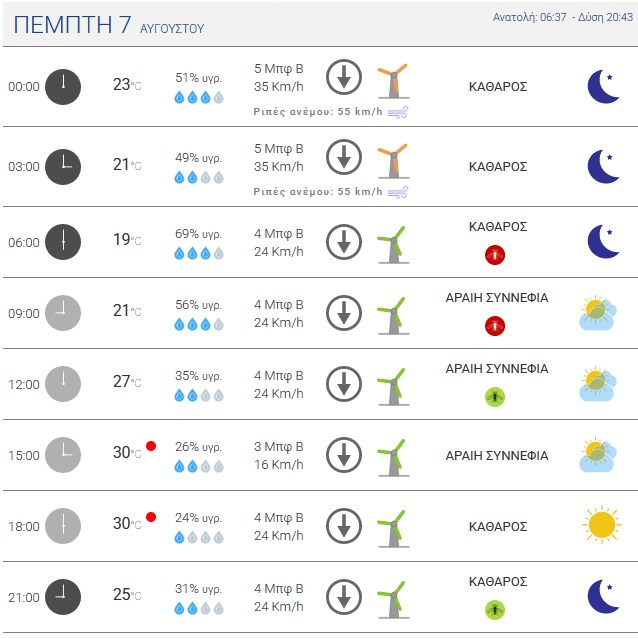Click the dark clock icon at 21:00
The height and width of the screenshot is (638, 638).
63,597
